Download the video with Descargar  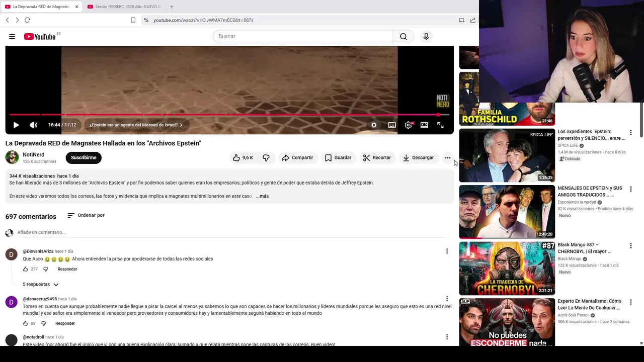[x=418, y=158]
